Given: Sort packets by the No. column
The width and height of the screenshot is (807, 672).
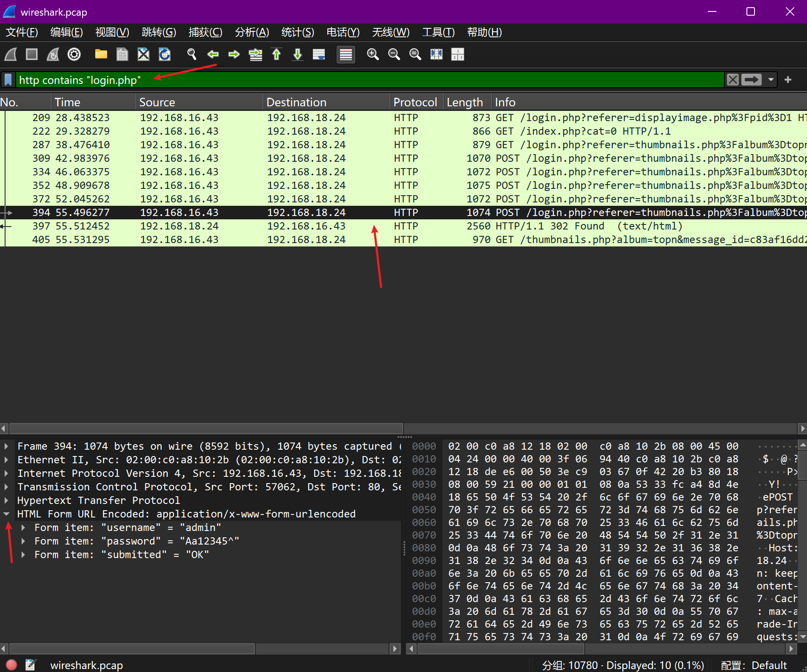Looking at the screenshot, I should tap(25, 102).
